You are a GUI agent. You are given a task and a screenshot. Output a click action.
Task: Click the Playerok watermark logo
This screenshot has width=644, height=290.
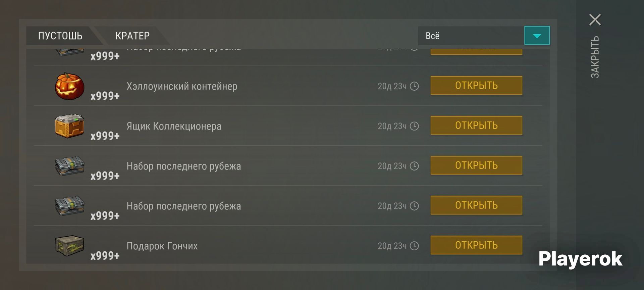580,259
